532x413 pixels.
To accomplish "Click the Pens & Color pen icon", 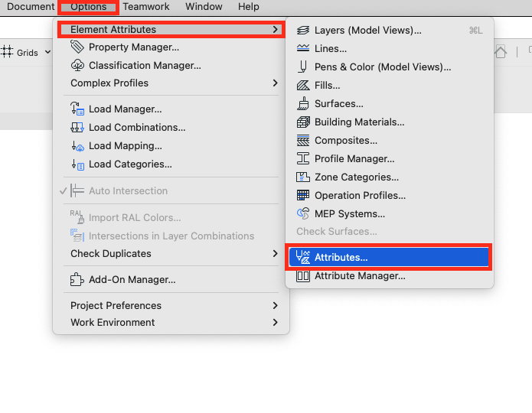I will 302,67.
